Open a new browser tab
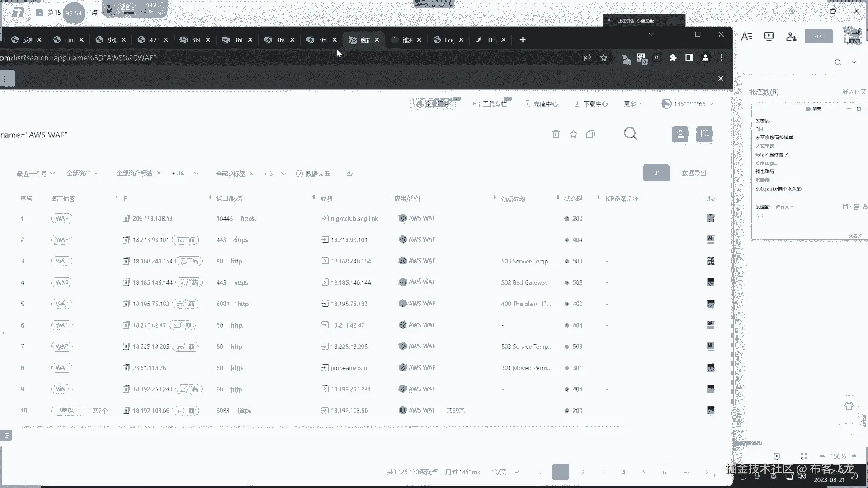868x488 pixels. (x=523, y=40)
